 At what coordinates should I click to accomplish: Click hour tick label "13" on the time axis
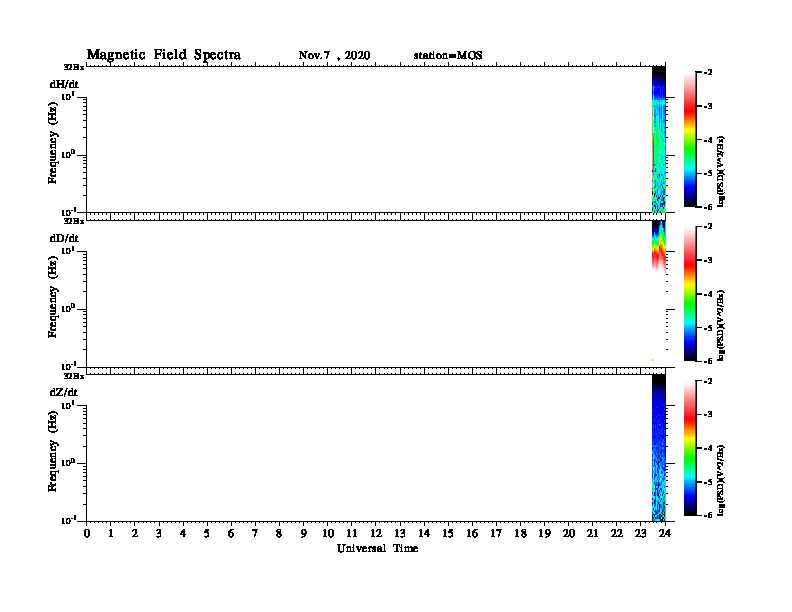coord(400,534)
